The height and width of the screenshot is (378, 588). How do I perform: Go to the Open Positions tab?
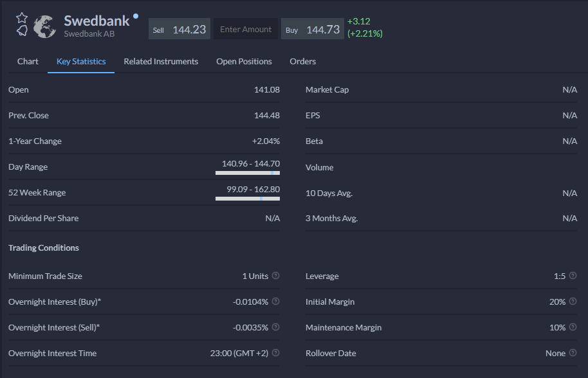244,62
